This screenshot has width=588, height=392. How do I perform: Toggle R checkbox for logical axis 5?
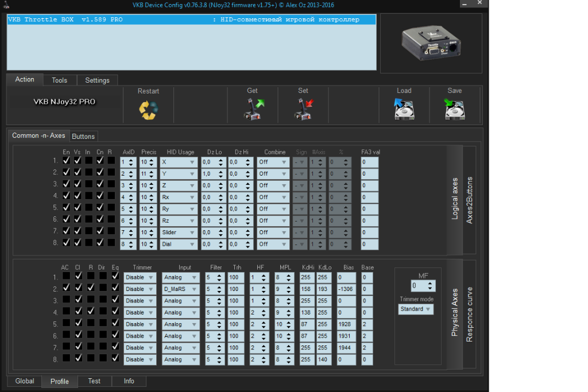tap(111, 207)
